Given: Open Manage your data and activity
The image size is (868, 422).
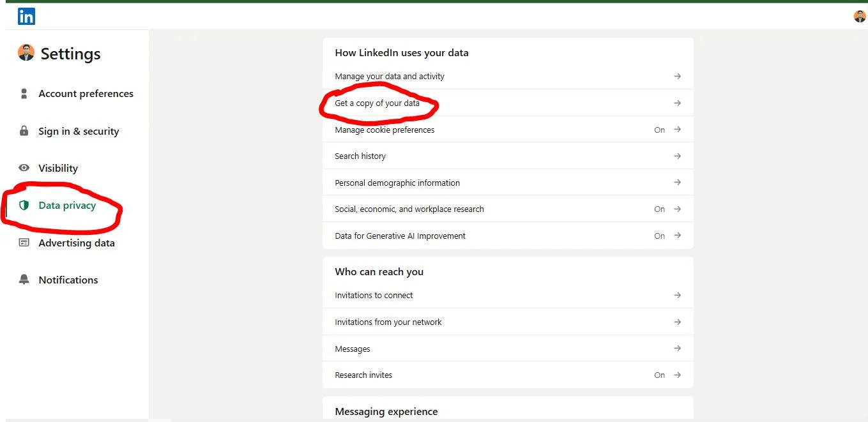Looking at the screenshot, I should (x=508, y=76).
